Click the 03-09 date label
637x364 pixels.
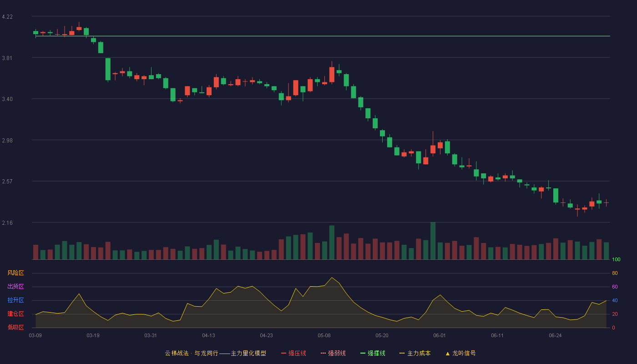(x=35, y=335)
